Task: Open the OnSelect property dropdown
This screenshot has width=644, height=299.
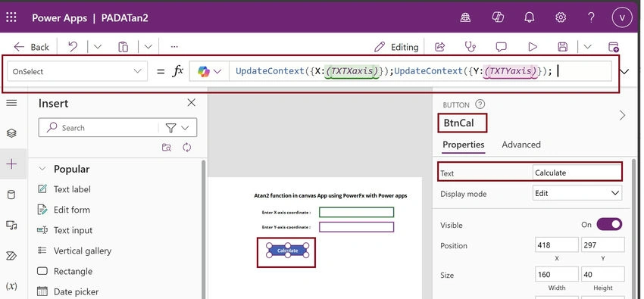Action: [x=77, y=71]
